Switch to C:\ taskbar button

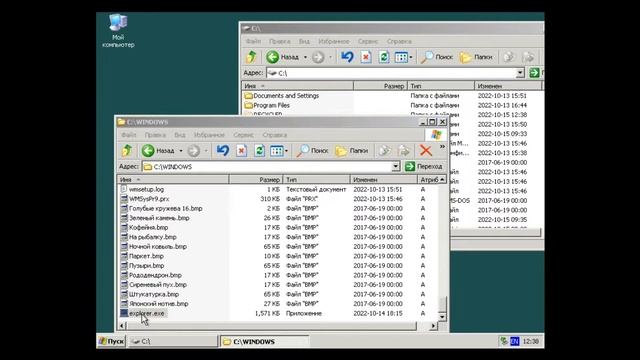click(173, 341)
